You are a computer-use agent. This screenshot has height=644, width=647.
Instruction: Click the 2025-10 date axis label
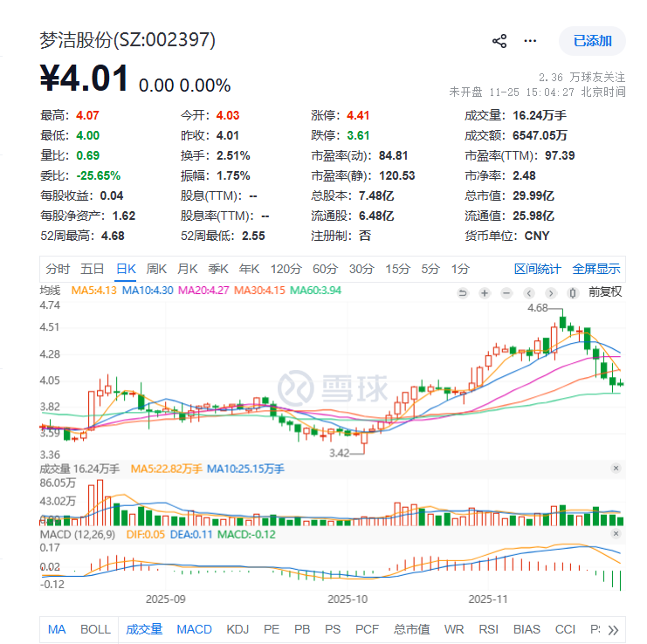[x=348, y=599]
